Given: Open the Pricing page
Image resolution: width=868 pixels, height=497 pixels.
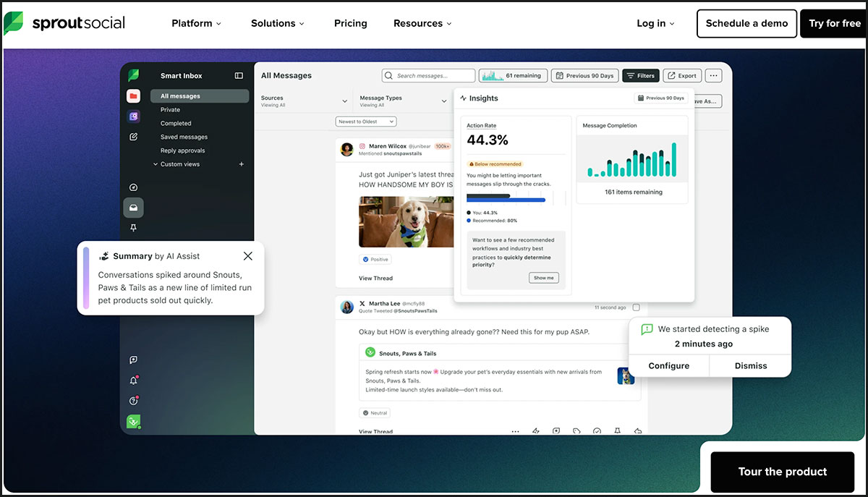Looking at the screenshot, I should click(x=351, y=23).
